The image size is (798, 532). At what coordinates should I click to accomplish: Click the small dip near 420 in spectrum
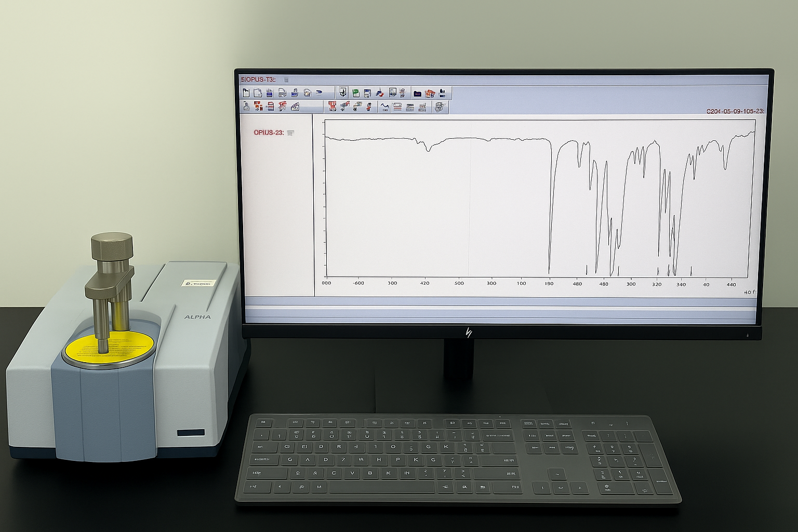[x=428, y=149]
